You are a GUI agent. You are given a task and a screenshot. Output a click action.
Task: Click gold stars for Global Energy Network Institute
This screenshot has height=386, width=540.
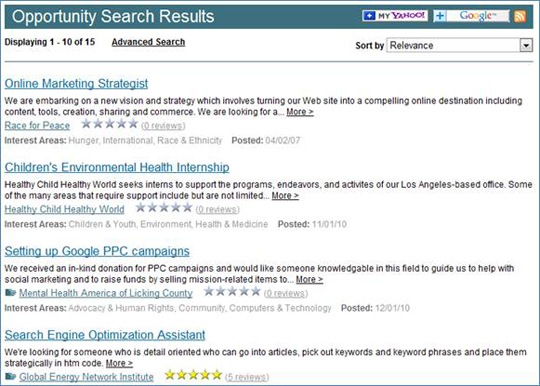(193, 375)
